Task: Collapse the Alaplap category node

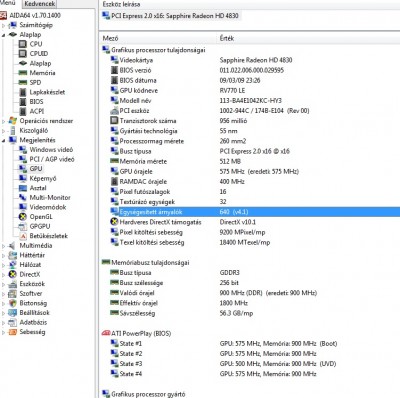Action: [x=4, y=35]
